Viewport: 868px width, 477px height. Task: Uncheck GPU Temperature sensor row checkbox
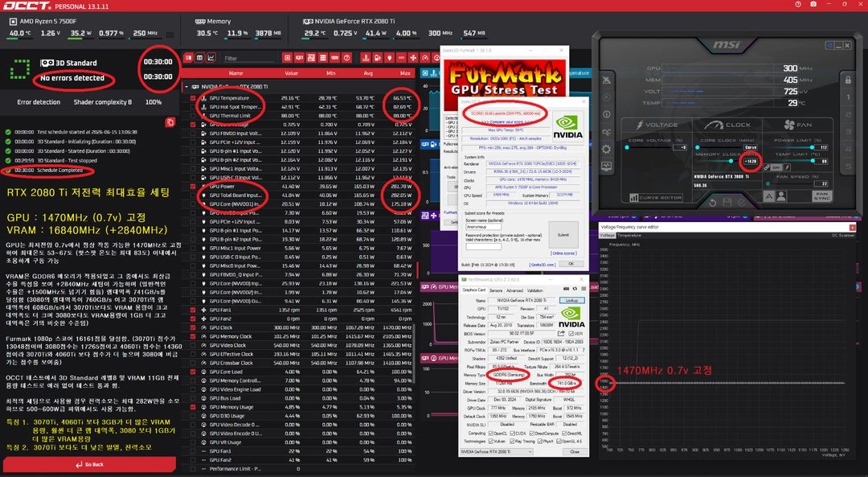click(x=193, y=98)
